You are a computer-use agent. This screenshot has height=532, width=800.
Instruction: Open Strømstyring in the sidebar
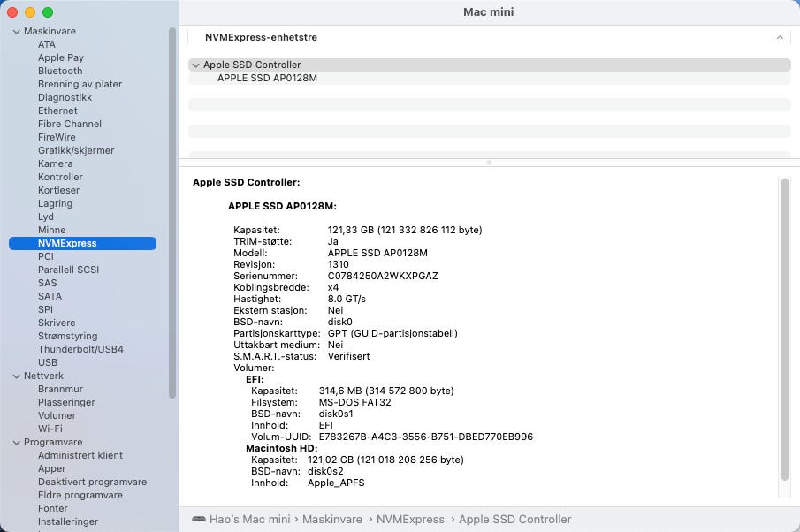point(67,336)
